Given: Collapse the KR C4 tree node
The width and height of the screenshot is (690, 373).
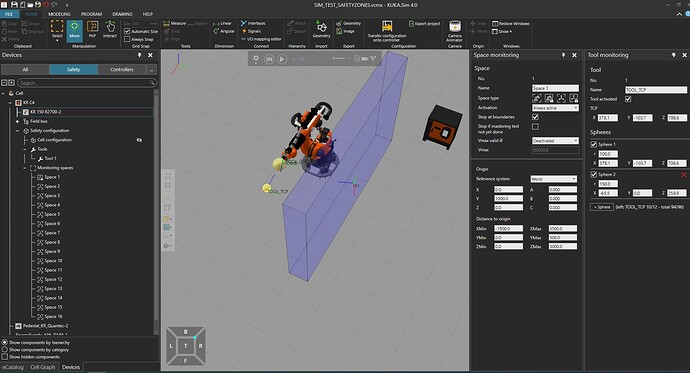Looking at the screenshot, I should [11, 102].
